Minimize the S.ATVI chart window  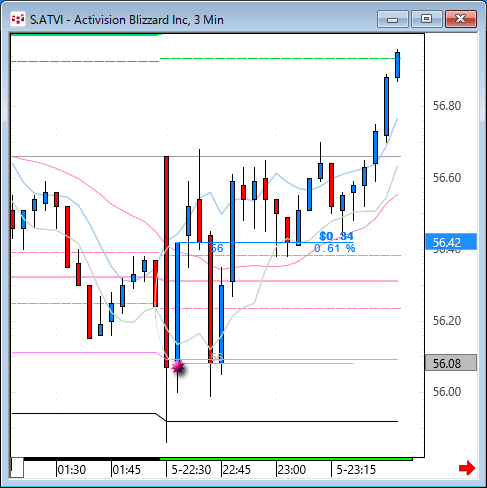coord(393,19)
